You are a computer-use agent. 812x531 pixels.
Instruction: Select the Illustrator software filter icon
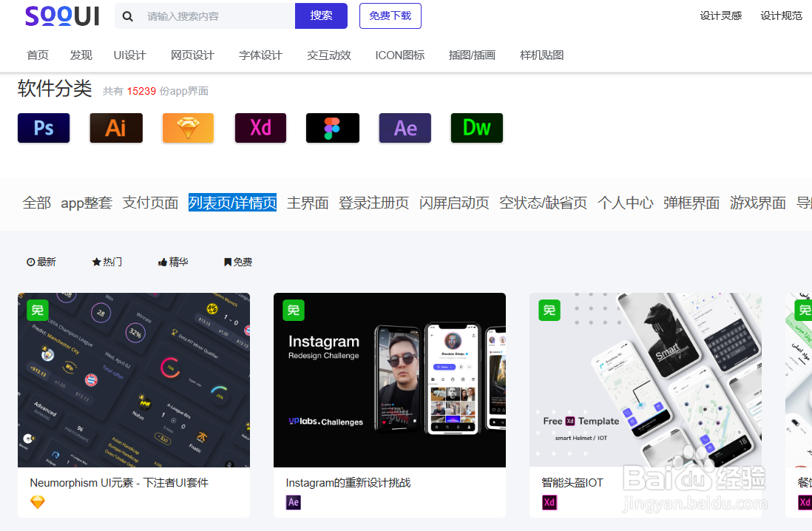pyautogui.click(x=115, y=127)
